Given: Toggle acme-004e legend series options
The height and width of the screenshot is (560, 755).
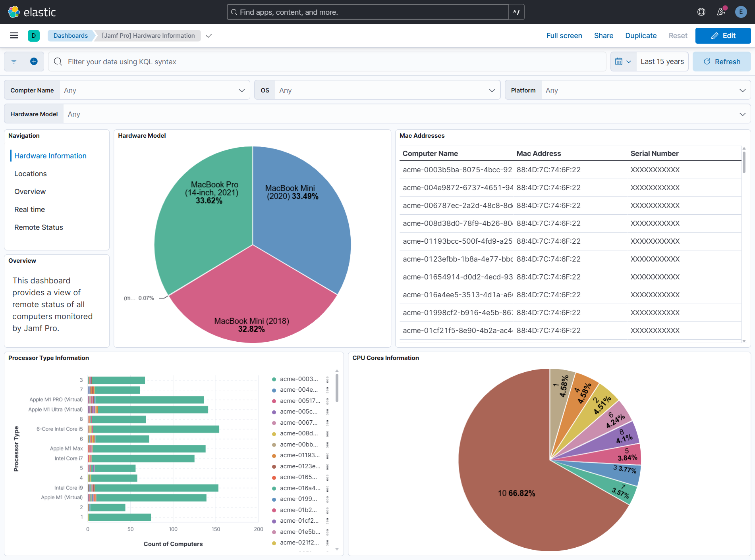Looking at the screenshot, I should pos(327,390).
